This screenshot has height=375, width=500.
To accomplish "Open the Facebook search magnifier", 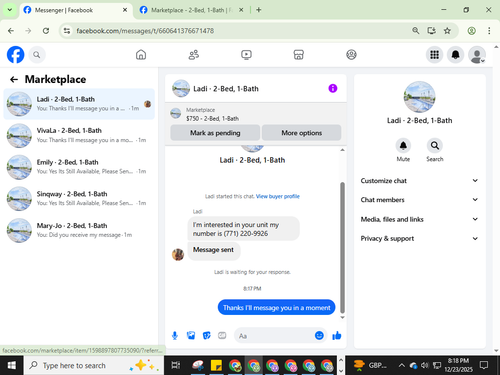I will tap(37, 55).
